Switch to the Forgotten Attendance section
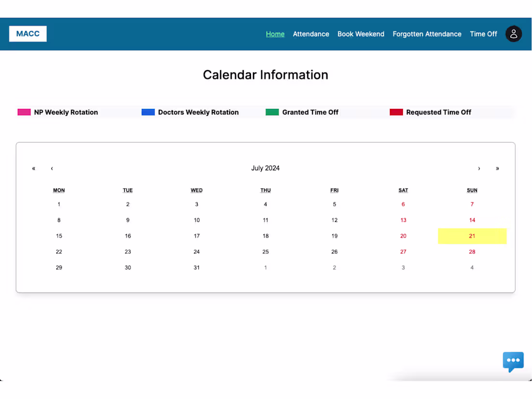 [x=427, y=34]
